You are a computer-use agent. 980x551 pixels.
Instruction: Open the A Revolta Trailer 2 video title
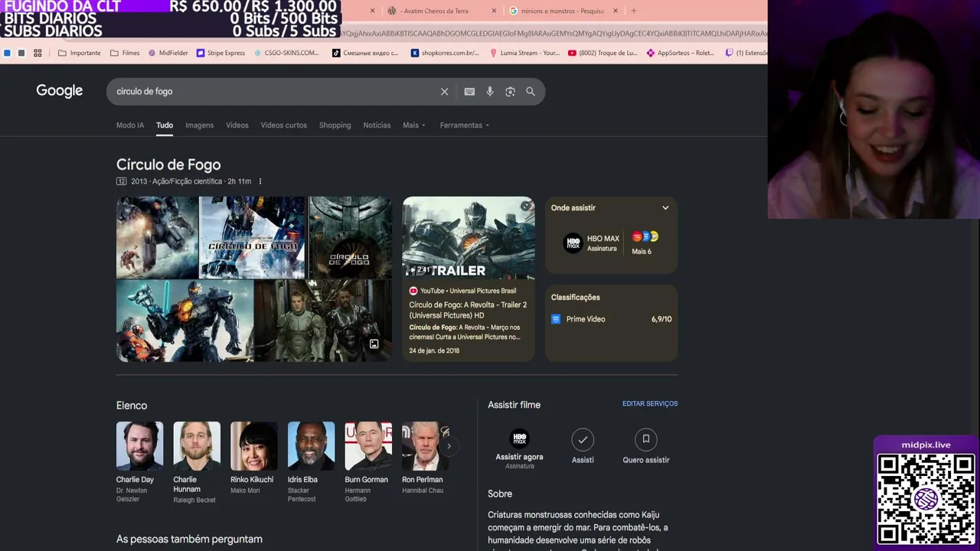(468, 310)
